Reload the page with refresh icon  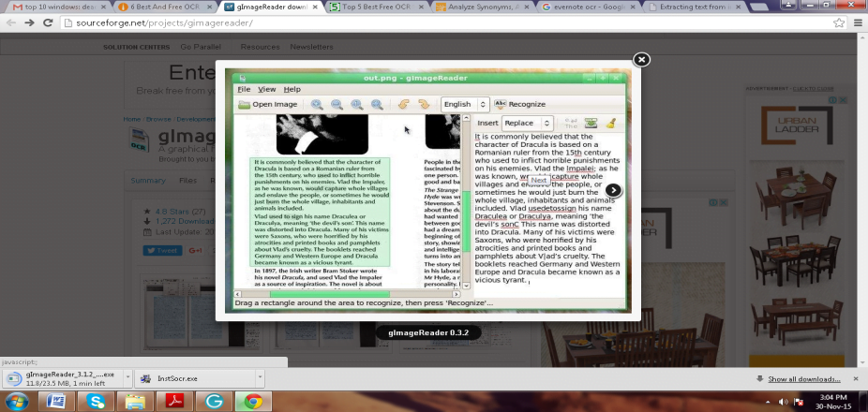click(48, 22)
